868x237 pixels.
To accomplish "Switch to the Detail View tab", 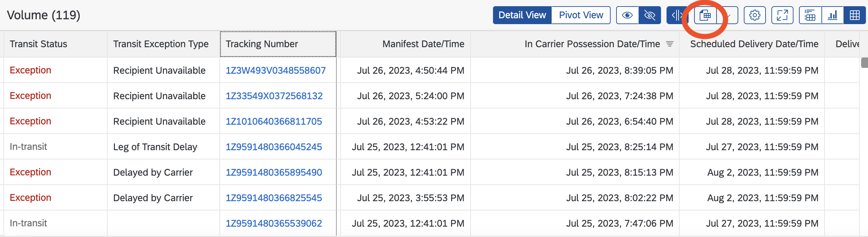I will pos(522,15).
